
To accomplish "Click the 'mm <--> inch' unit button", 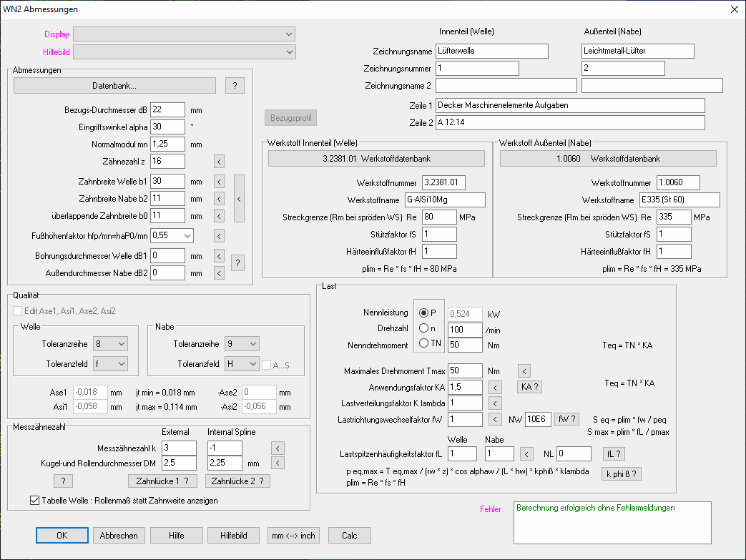I will [x=293, y=536].
